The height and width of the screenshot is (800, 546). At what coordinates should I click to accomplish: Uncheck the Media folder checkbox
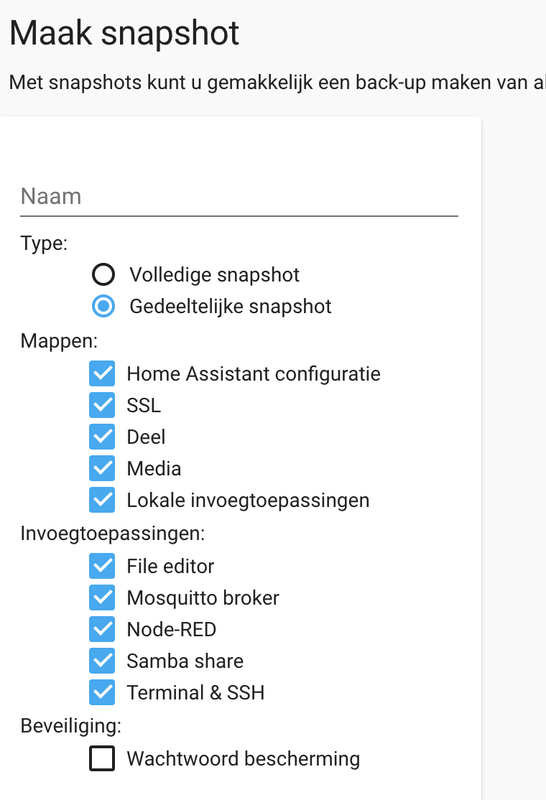point(102,468)
